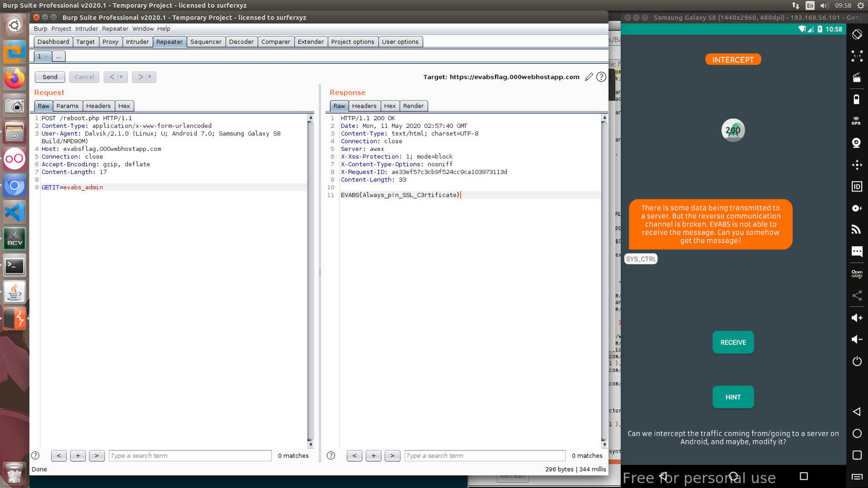Viewport: 868px width, 488px height.
Task: Click the edit target pencil icon
Action: (589, 77)
